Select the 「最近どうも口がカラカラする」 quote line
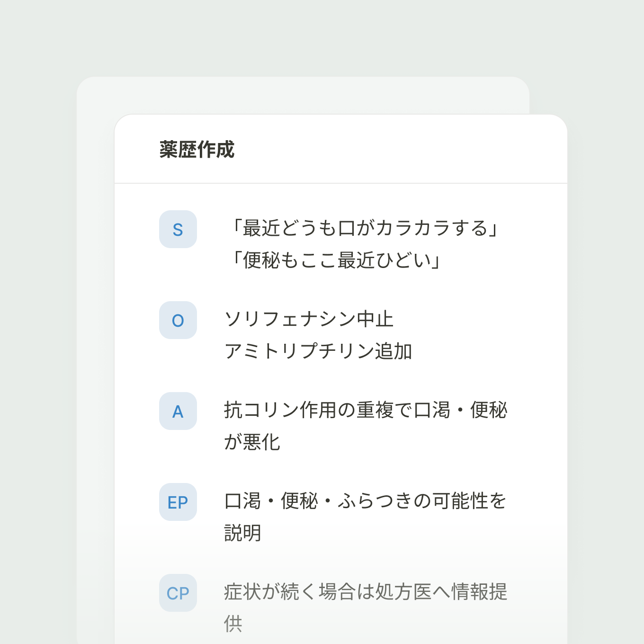The height and width of the screenshot is (644, 644). pos(362,228)
